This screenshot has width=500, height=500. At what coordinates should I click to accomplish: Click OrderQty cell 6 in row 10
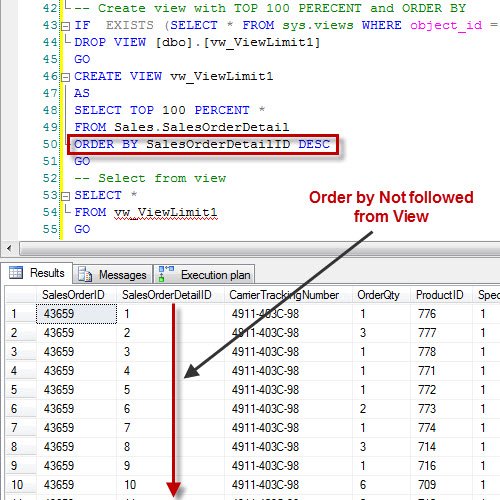[381, 485]
